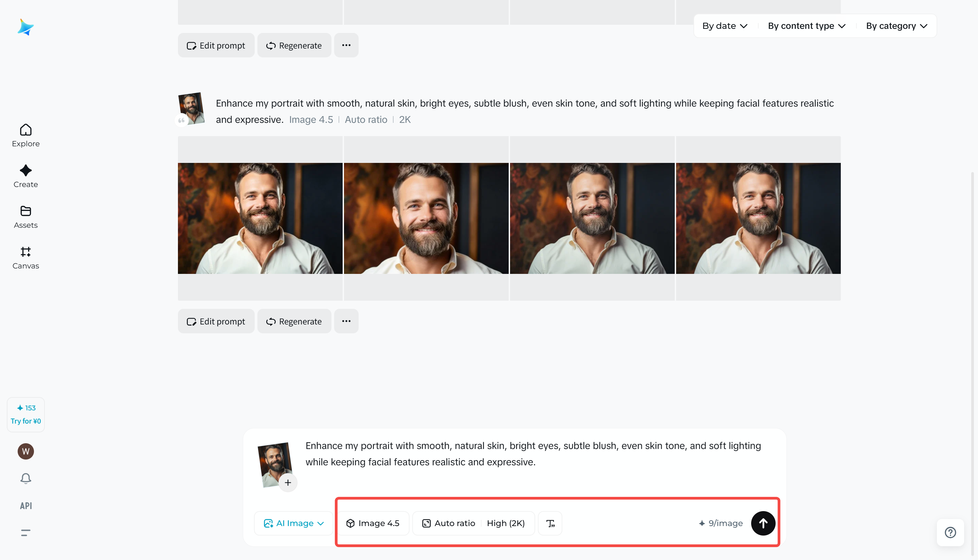Screen dimensions: 978x560
Task: Open the By category filter dropdown
Action: (896, 26)
